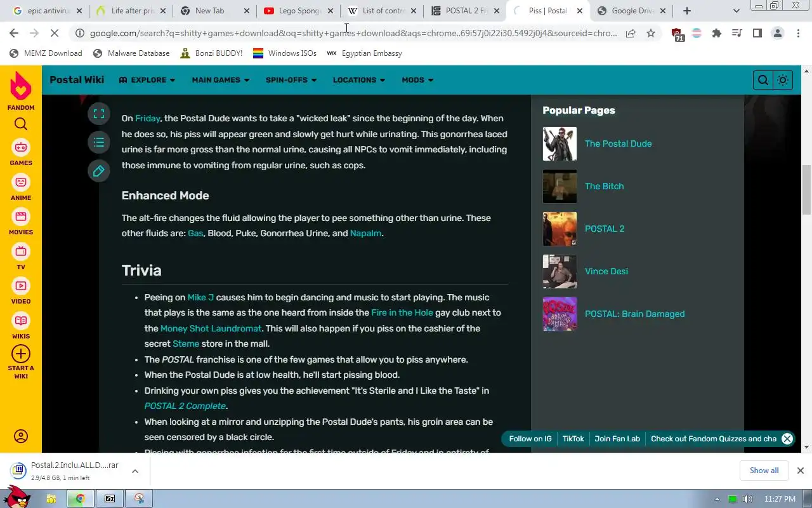Open the Malware Database bookmark

[x=131, y=53]
